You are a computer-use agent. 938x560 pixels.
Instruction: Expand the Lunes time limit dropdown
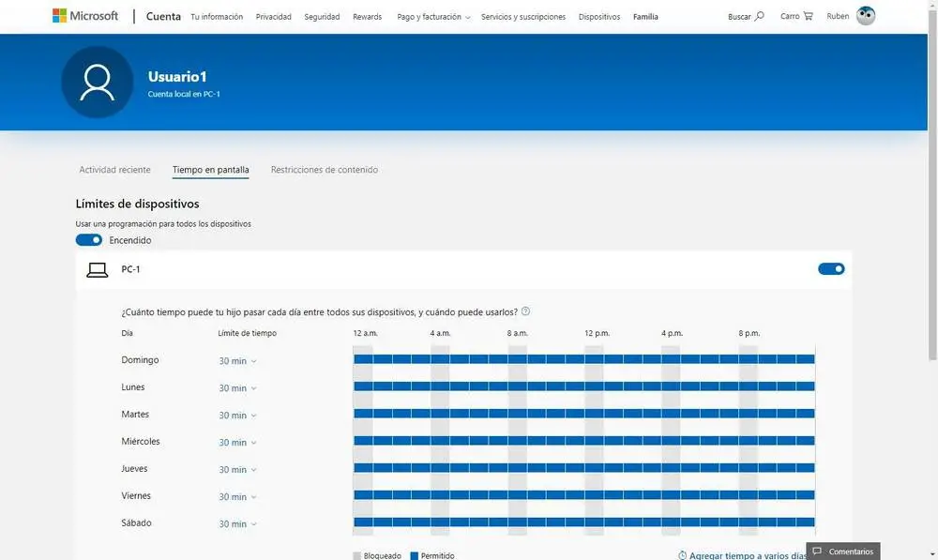click(237, 387)
